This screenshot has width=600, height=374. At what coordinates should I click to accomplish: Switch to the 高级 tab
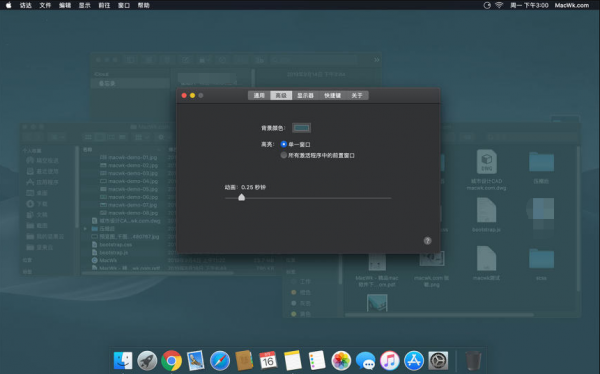pyautogui.click(x=281, y=95)
